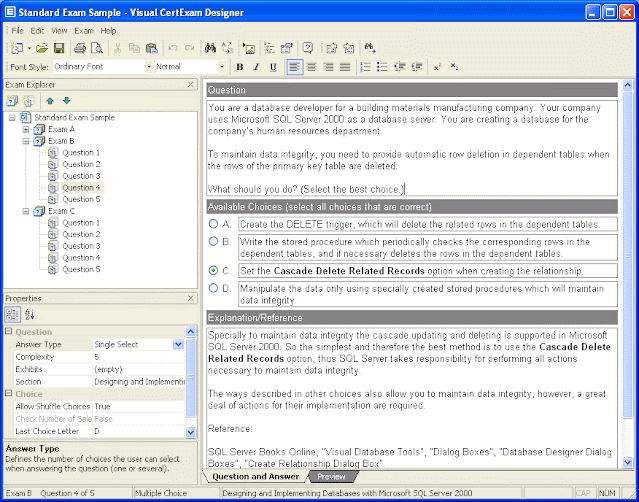This screenshot has width=639, height=502.
Task: Select radio button for choice A
Action: (213, 224)
